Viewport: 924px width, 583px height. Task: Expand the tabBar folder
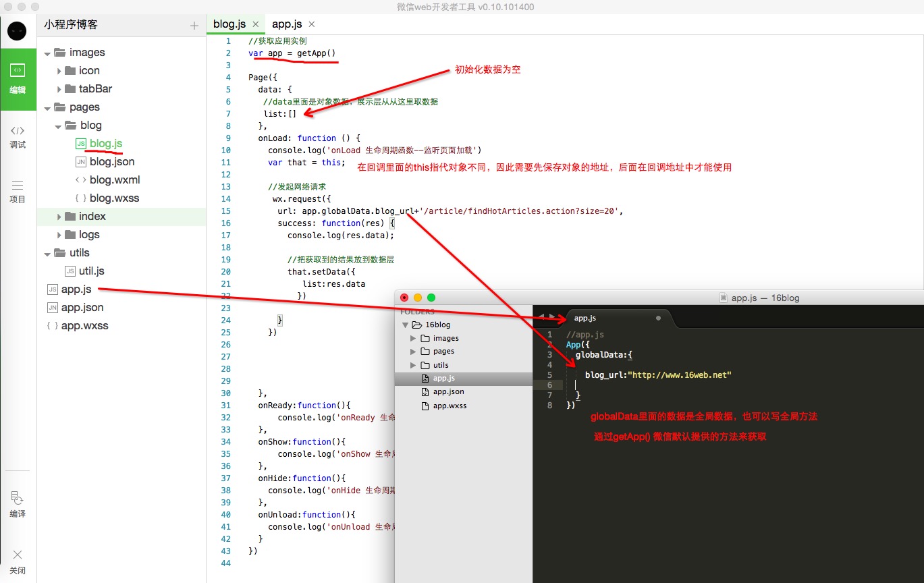click(59, 89)
